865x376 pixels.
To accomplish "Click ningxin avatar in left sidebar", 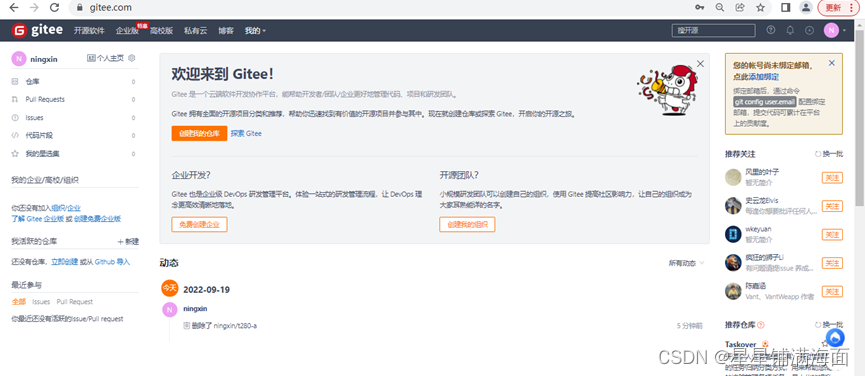I will click(x=19, y=58).
